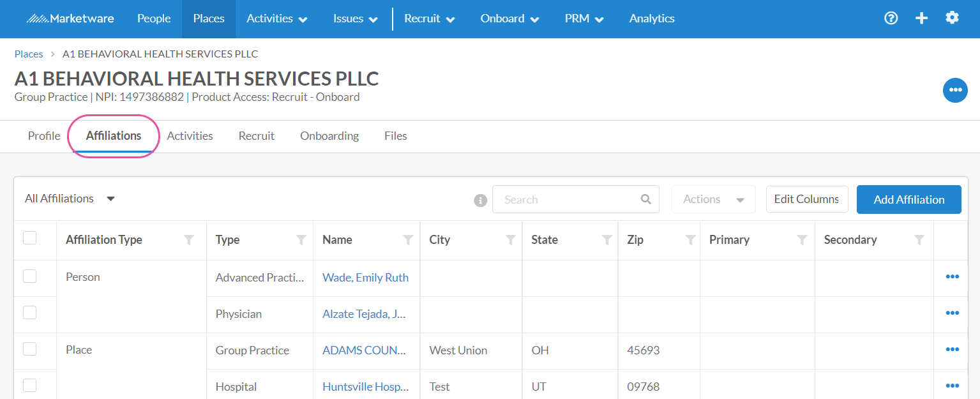Viewport: 980px width, 399px height.
Task: Expand the PRM dropdown menu
Action: pos(584,19)
